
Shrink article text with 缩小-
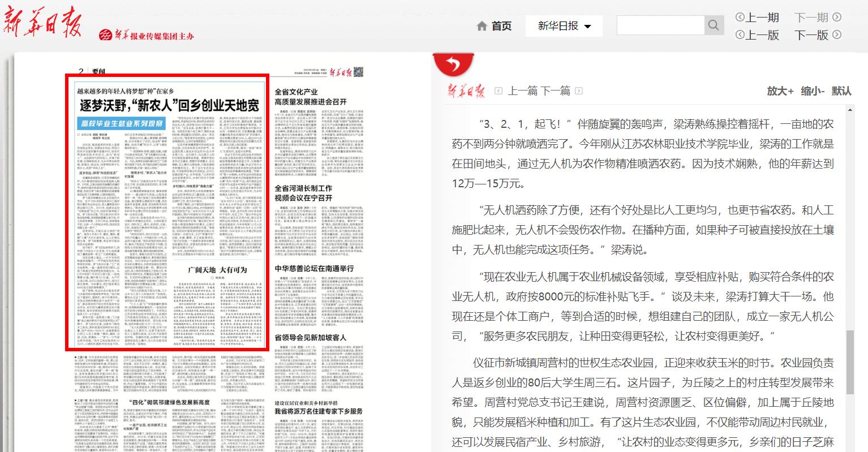click(812, 91)
